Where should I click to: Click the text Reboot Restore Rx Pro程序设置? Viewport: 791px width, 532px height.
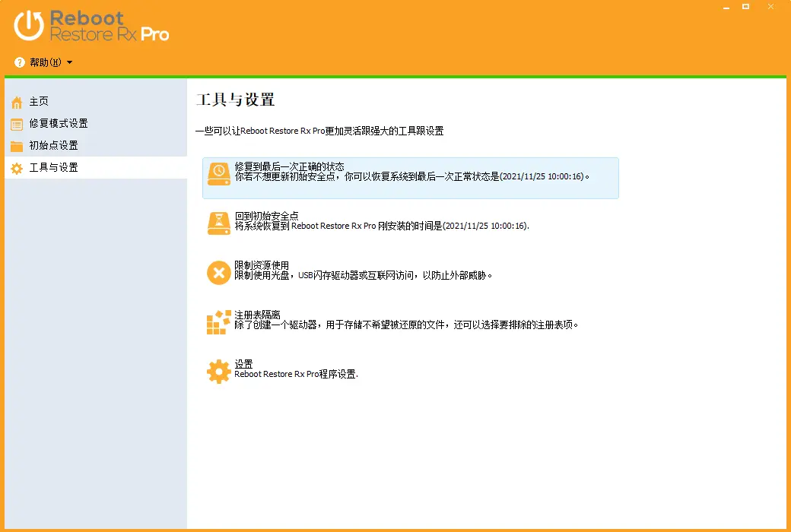(296, 374)
